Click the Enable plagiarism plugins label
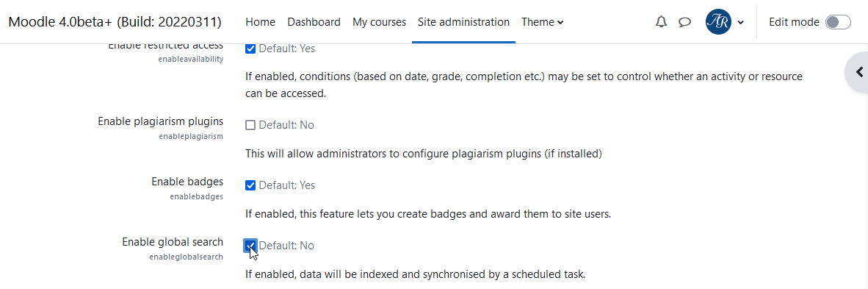868x289 pixels. 161,121
